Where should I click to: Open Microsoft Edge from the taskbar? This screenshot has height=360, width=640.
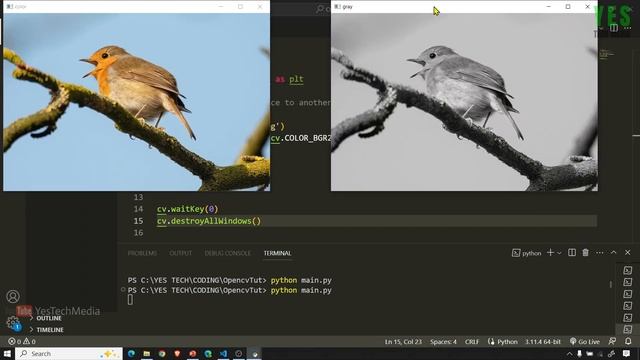coord(131,354)
